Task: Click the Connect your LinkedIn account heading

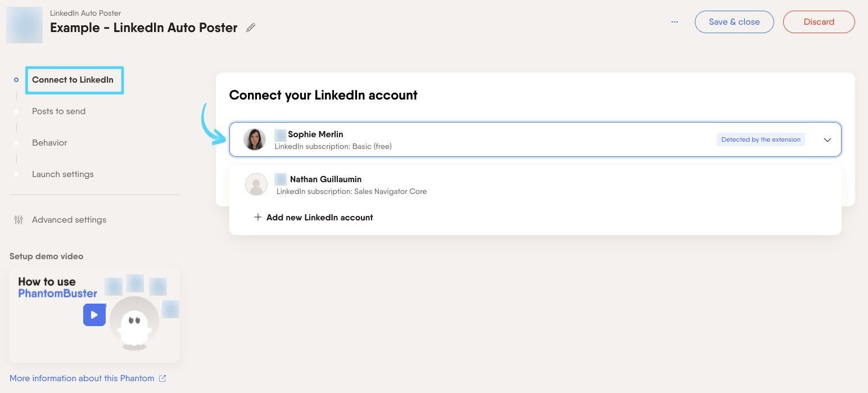Action: 323,95
